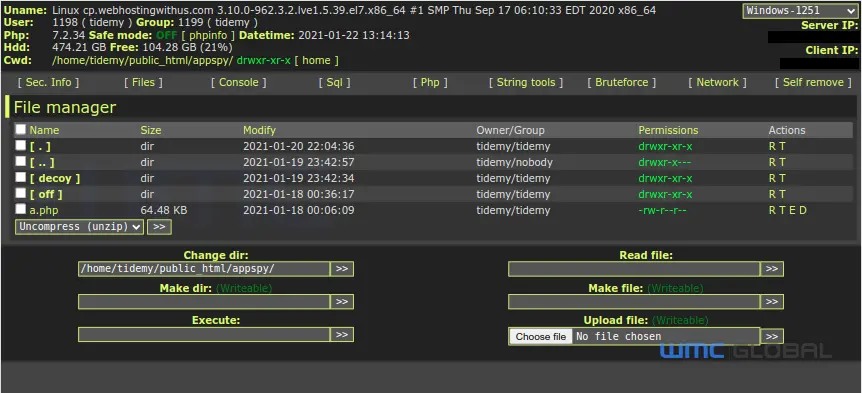Click the phpinfo link
Viewport: 862px width, 393px height.
[x=208, y=35]
